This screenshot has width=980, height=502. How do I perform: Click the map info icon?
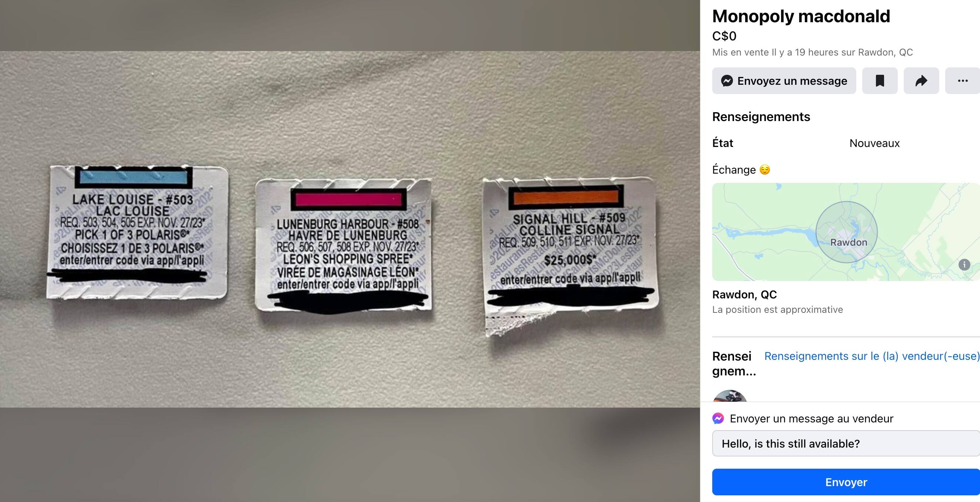pos(964,265)
